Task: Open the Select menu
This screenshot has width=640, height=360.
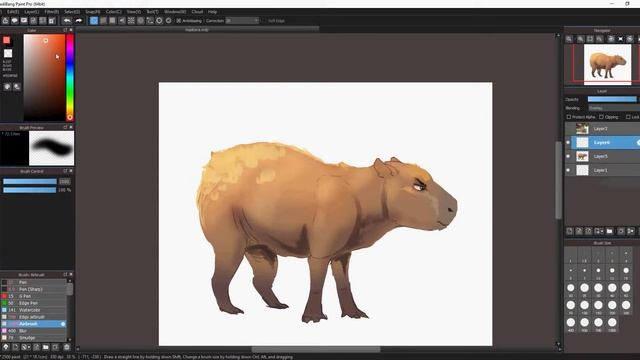Action: [72, 12]
